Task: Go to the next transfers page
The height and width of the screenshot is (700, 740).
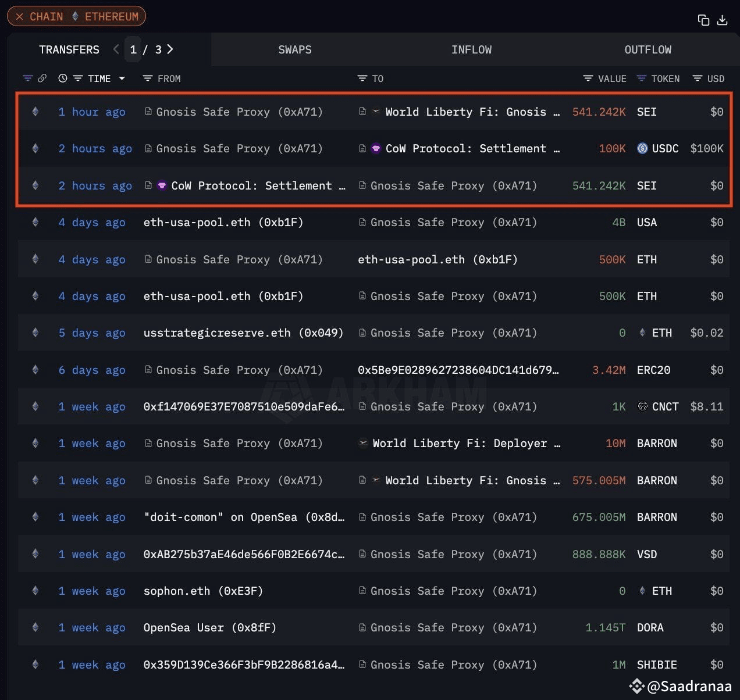Action: click(x=170, y=49)
